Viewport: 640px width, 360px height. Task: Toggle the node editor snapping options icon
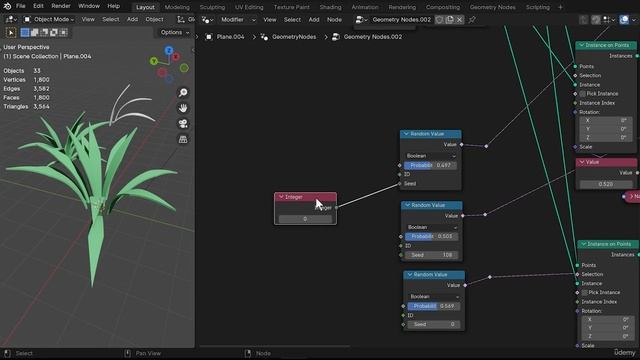[609, 20]
